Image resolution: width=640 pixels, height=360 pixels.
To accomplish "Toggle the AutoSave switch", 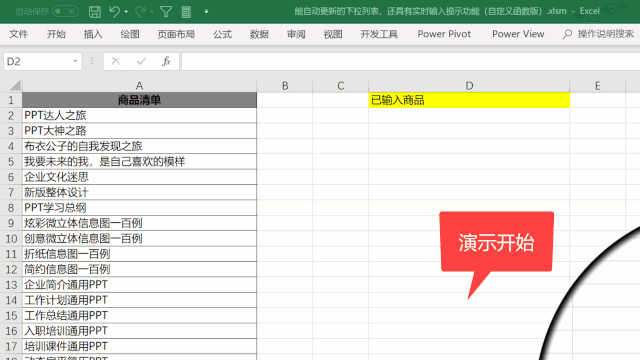I will coord(65,11).
